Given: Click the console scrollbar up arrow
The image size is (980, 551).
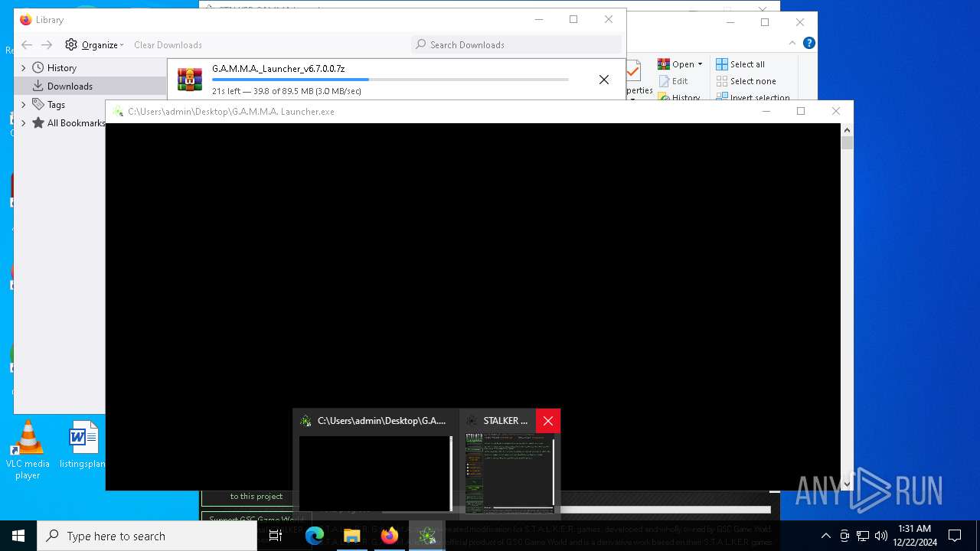Looking at the screenshot, I should coord(847,130).
